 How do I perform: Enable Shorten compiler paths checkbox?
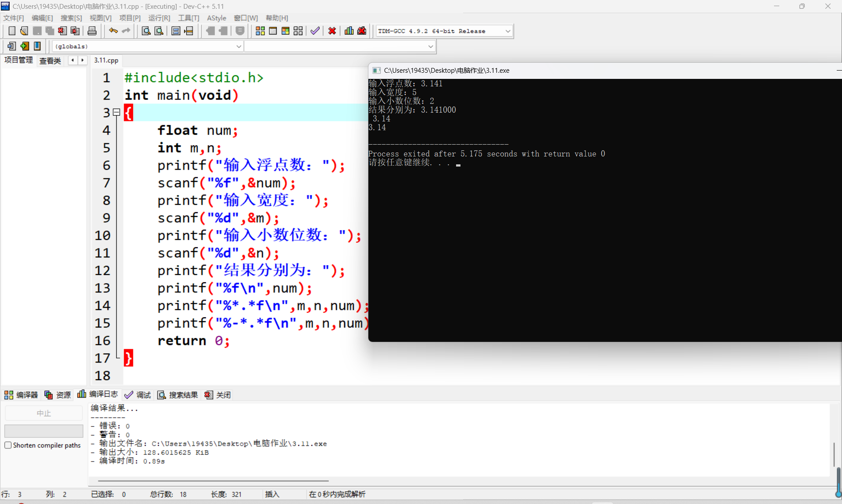pyautogui.click(x=8, y=445)
